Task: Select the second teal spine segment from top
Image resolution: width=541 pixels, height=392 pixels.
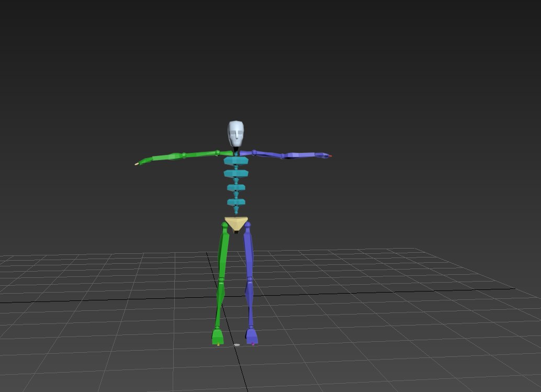Action: tap(236, 174)
